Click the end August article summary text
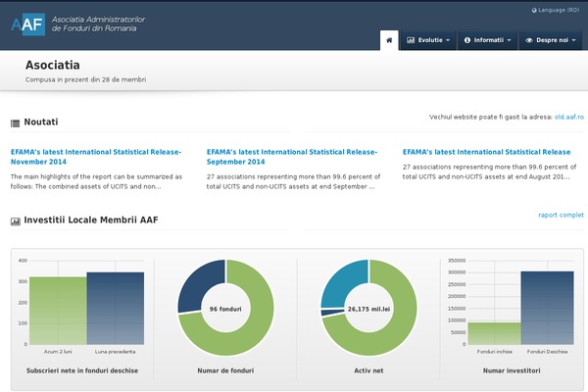 pos(489,171)
